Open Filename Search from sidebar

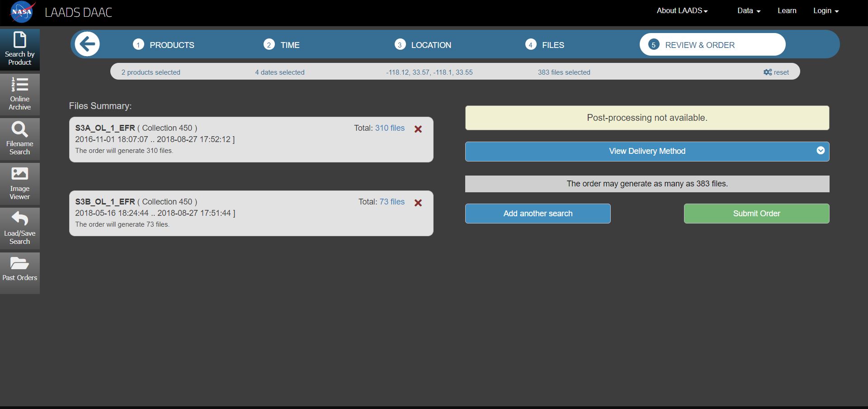click(x=20, y=139)
